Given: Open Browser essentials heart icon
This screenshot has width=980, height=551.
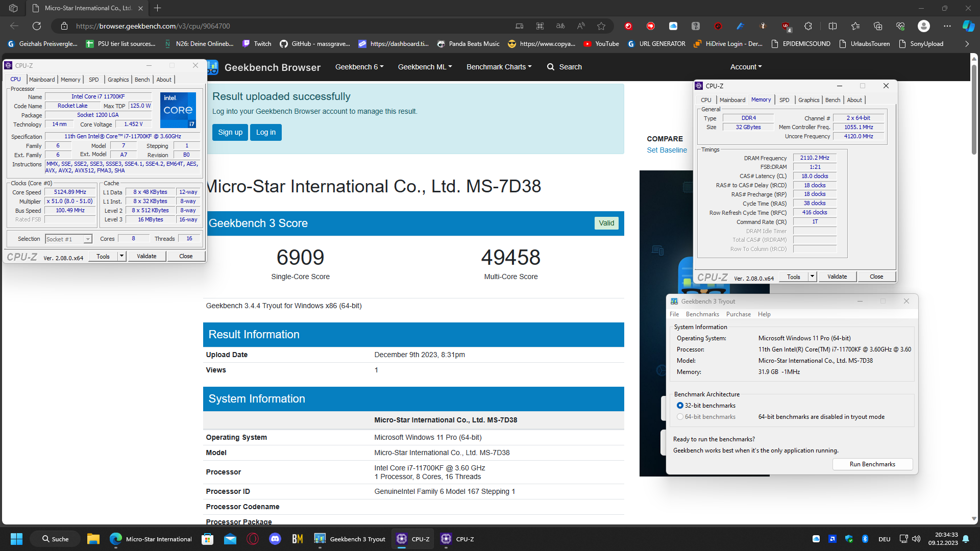Looking at the screenshot, I should 900,26.
